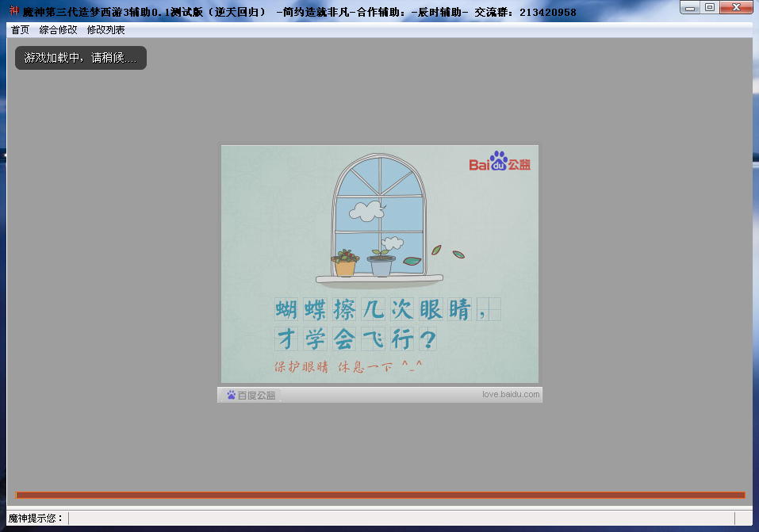Open the 综合修改 menu
The height and width of the screenshot is (532, 759).
[58, 30]
